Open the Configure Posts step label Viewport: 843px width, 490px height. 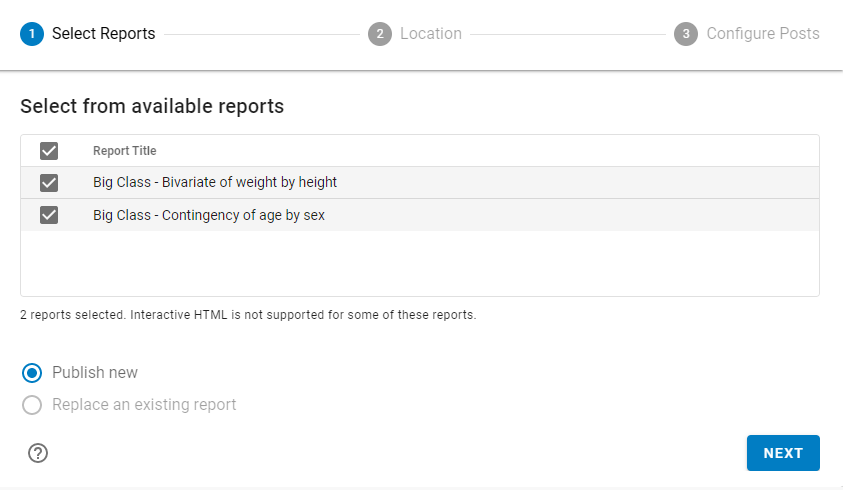(763, 34)
